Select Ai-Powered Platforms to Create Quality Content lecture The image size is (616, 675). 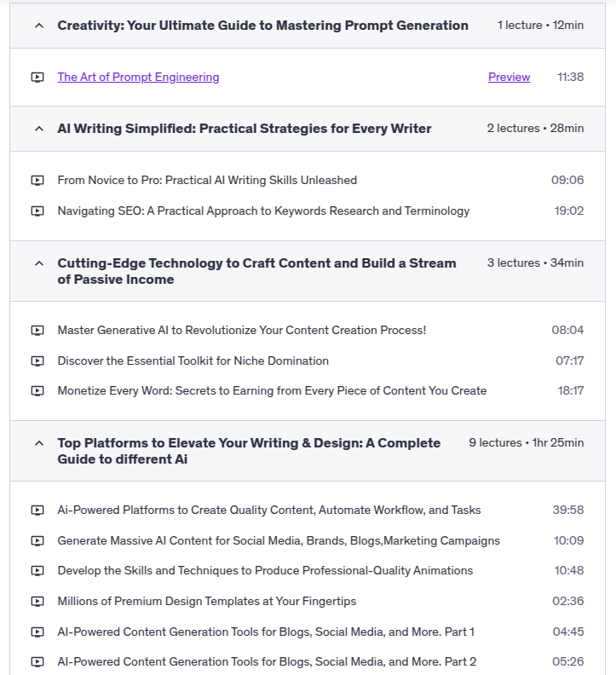269,511
